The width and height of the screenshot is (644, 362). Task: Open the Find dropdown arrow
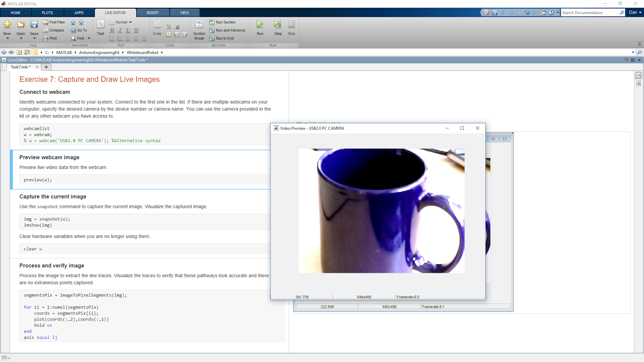[89, 38]
